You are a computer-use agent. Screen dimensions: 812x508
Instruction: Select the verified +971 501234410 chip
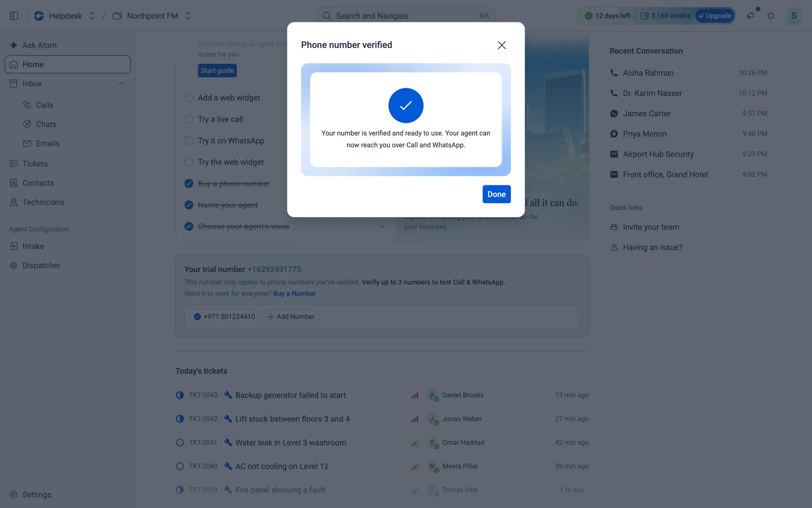(225, 317)
